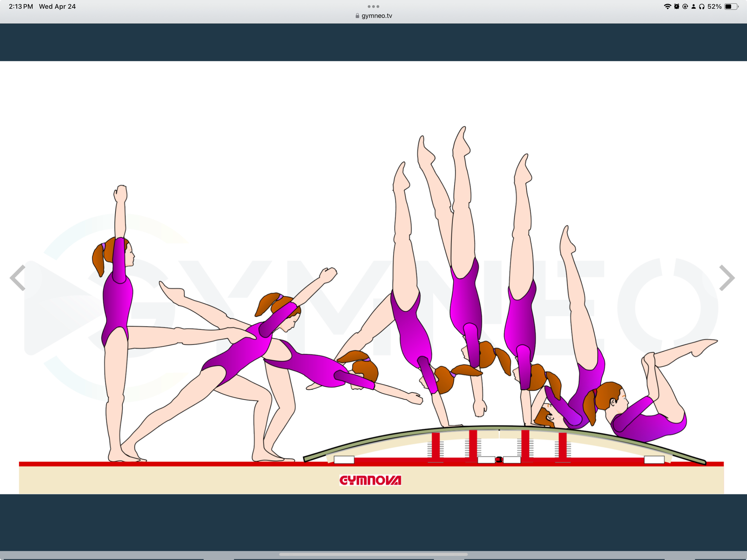Select the right next-slide chevron
This screenshot has height=560, width=747.
tap(727, 278)
